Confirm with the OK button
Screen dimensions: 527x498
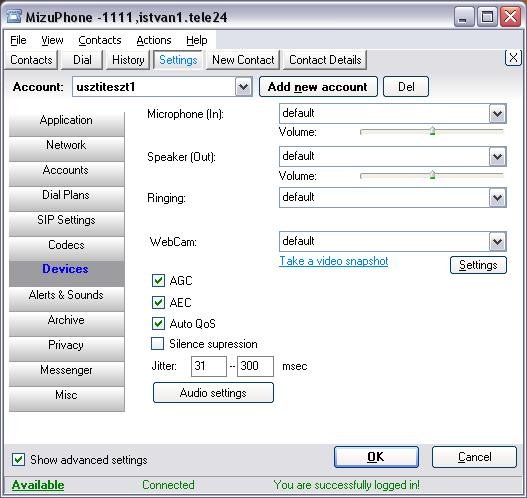click(376, 457)
